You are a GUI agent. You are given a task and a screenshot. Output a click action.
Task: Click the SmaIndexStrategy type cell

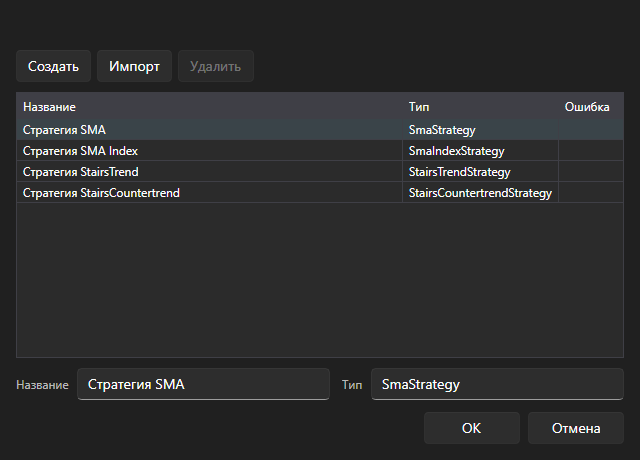pos(480,151)
